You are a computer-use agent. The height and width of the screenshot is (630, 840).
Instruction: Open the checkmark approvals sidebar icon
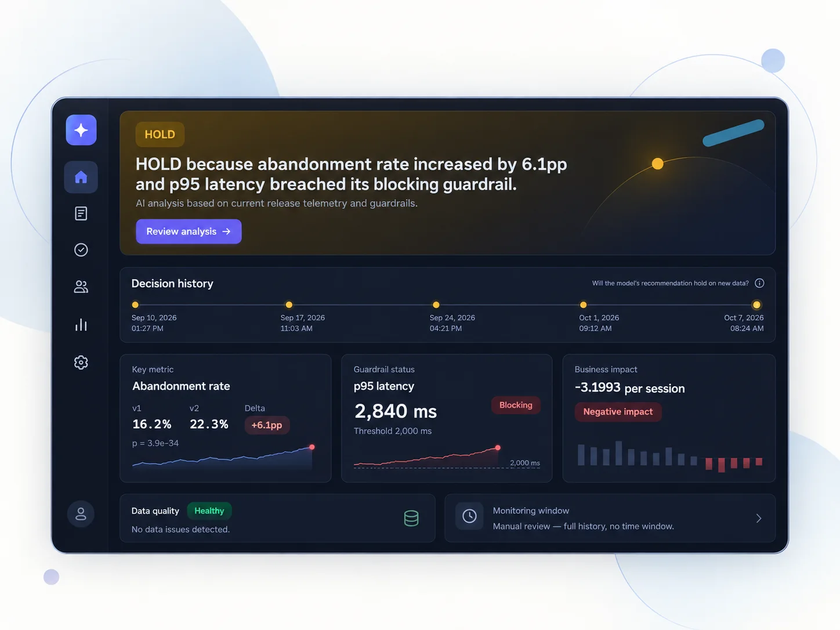coord(81,250)
